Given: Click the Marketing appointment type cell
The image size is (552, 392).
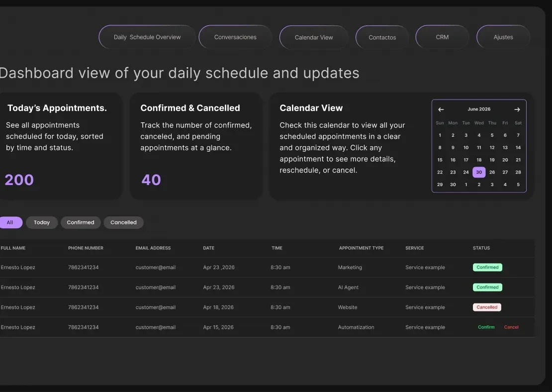Looking at the screenshot, I should point(350,267).
